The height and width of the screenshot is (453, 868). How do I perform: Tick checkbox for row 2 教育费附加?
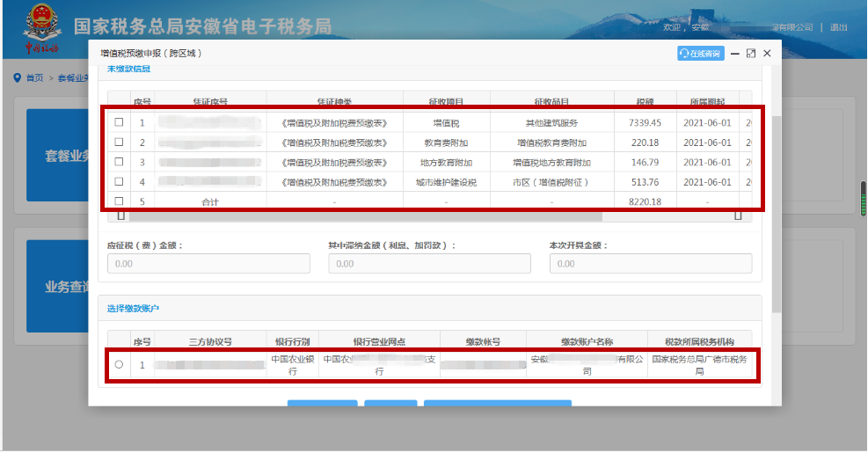pos(119,142)
